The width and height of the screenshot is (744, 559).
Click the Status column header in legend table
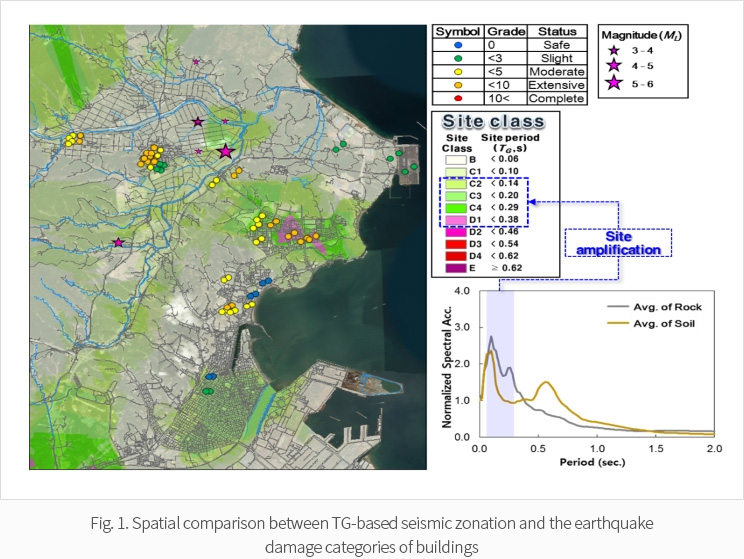(556, 32)
